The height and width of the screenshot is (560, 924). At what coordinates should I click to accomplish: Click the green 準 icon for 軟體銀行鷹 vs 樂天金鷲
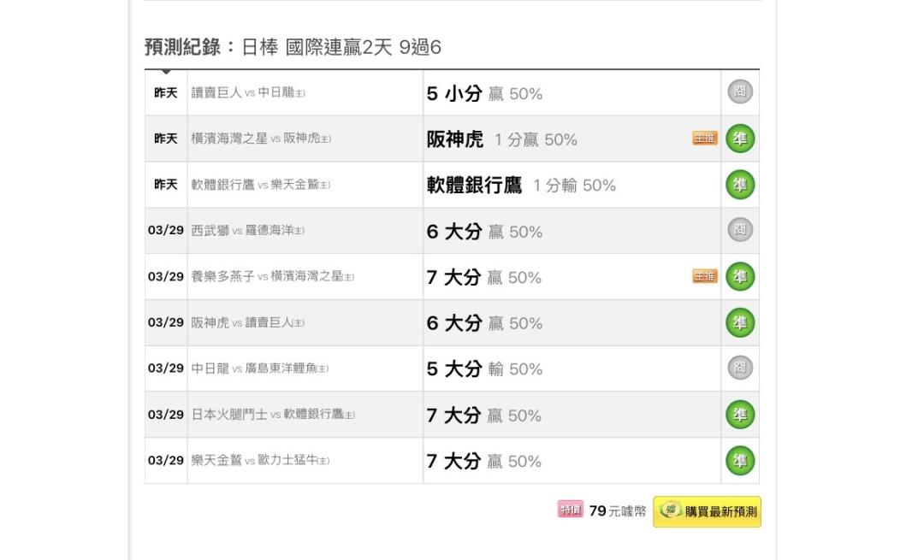(x=740, y=185)
